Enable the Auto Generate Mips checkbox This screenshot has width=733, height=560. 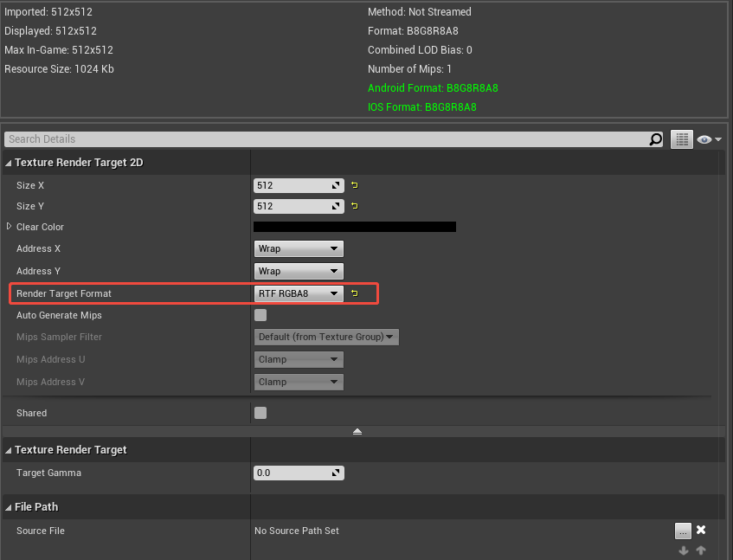click(260, 315)
